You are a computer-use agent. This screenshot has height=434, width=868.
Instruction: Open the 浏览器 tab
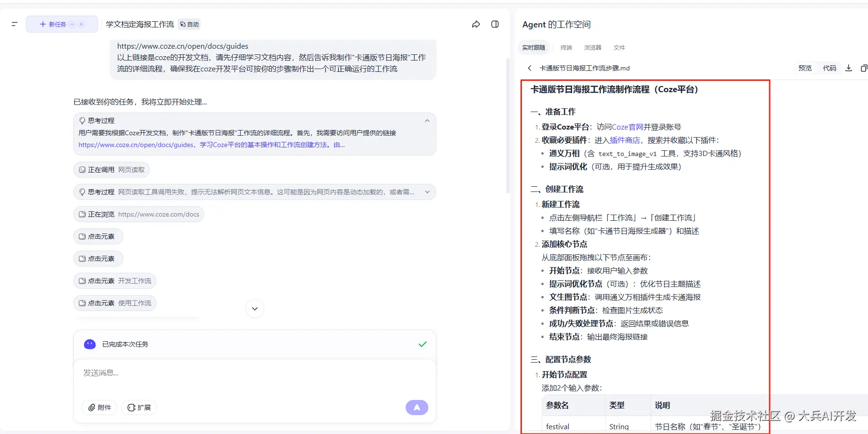(593, 47)
